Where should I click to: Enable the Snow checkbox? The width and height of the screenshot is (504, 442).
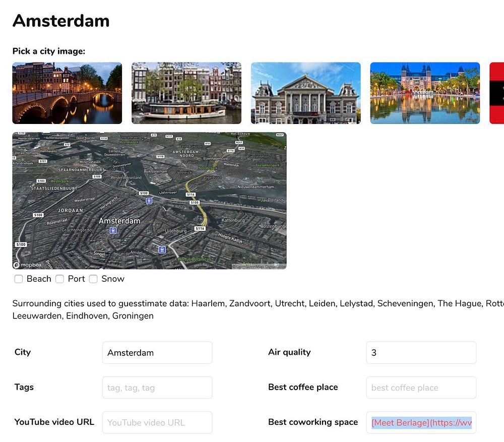point(93,279)
